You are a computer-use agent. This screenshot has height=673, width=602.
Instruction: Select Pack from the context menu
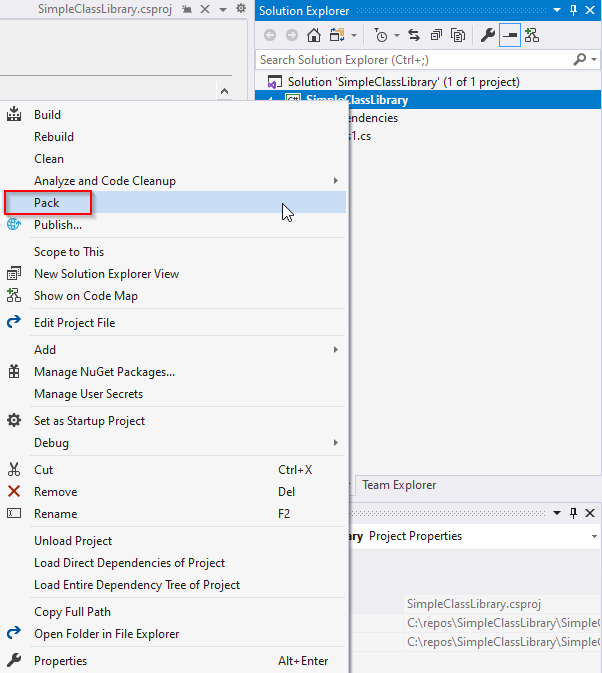47,203
